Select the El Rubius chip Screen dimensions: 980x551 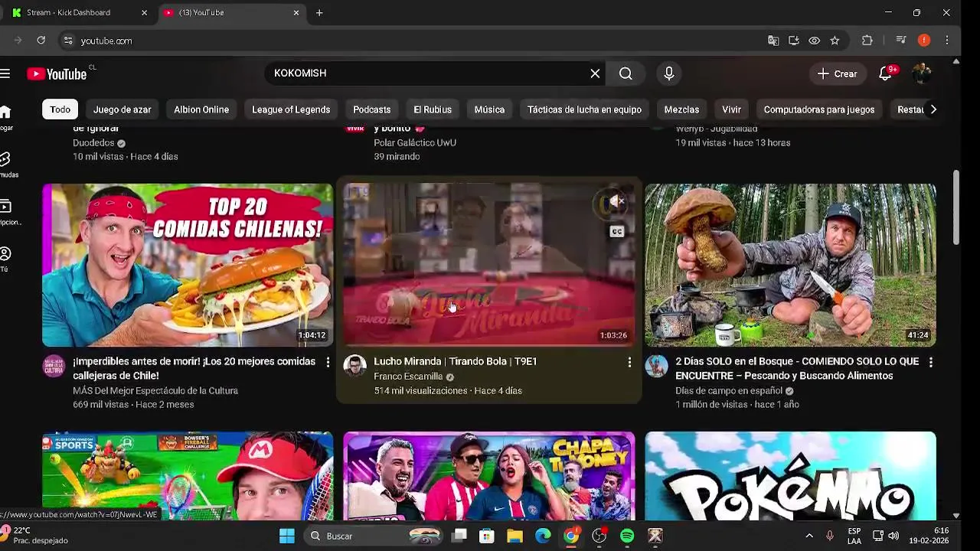433,109
